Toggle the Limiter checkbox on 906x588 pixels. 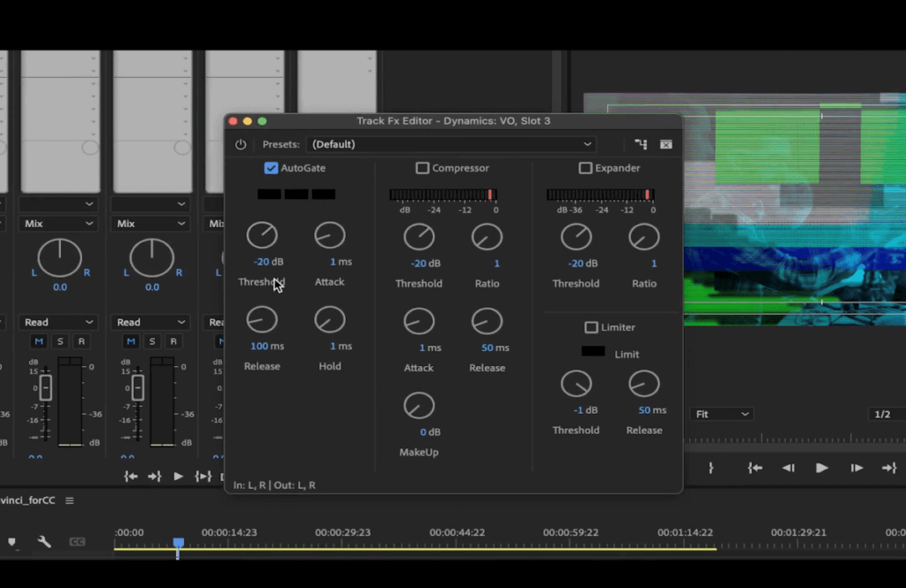[x=589, y=327]
